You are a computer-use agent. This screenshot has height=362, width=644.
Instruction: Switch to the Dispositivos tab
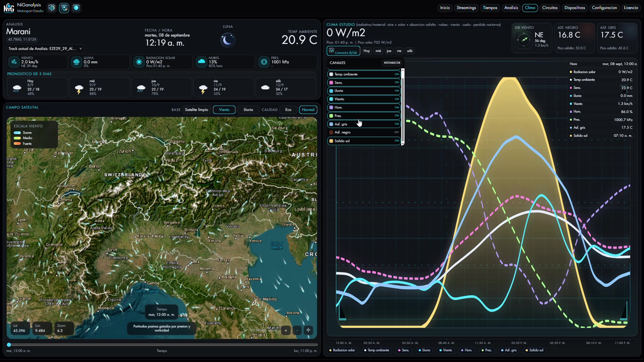tap(575, 8)
